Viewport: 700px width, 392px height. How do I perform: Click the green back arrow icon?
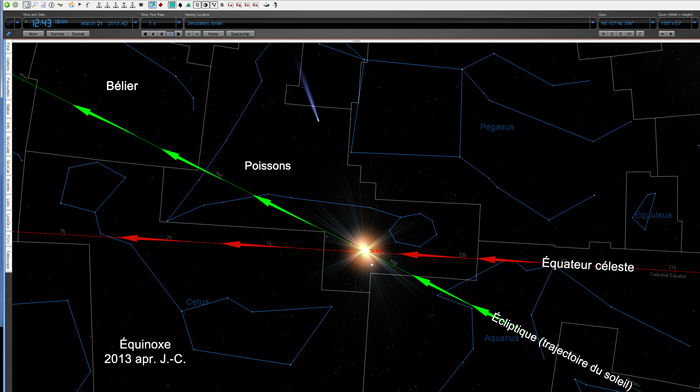pyautogui.click(x=7, y=5)
